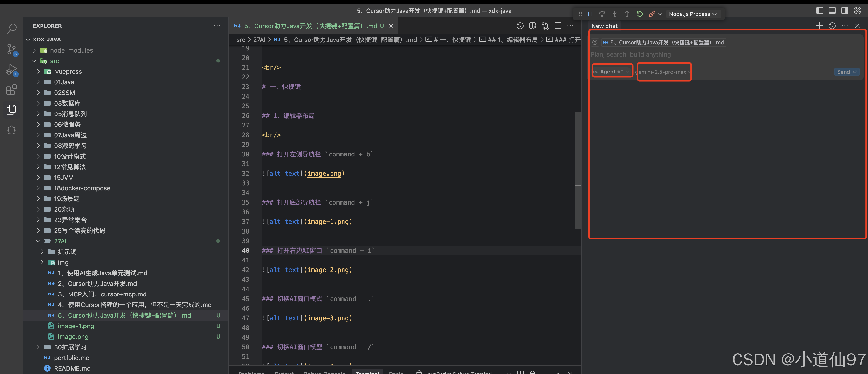The image size is (868, 374).
Task: Open the Extensions view icon
Action: (x=11, y=90)
